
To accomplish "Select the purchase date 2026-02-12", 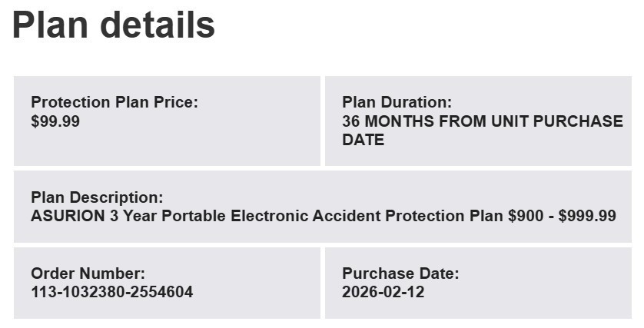I will [x=383, y=292].
